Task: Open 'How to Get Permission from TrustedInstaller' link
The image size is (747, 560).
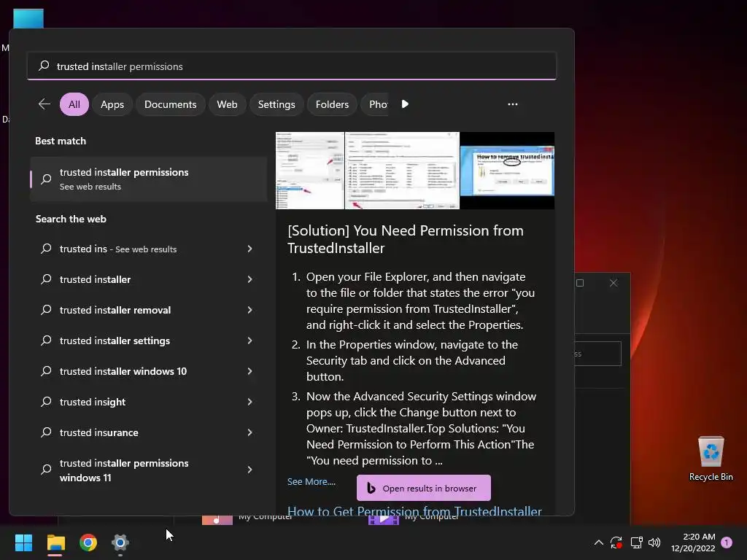Action: click(x=414, y=511)
